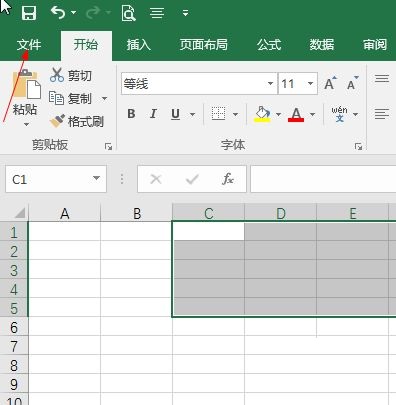The width and height of the screenshot is (396, 405).
Task: Select column A header
Action: point(65,213)
